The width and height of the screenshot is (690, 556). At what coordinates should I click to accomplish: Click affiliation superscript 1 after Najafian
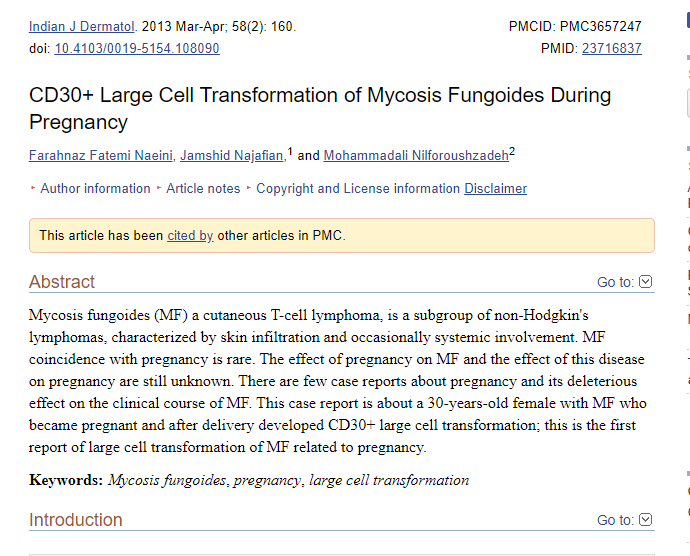[x=290, y=151]
